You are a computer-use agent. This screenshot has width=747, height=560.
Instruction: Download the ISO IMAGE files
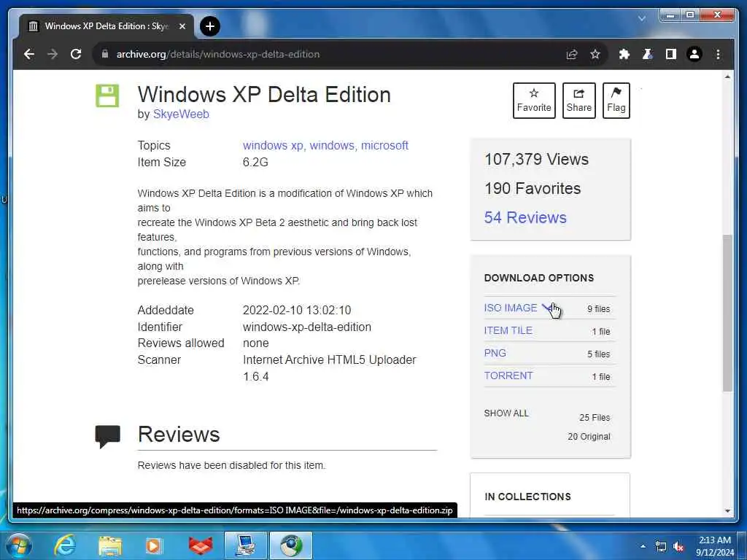(510, 308)
